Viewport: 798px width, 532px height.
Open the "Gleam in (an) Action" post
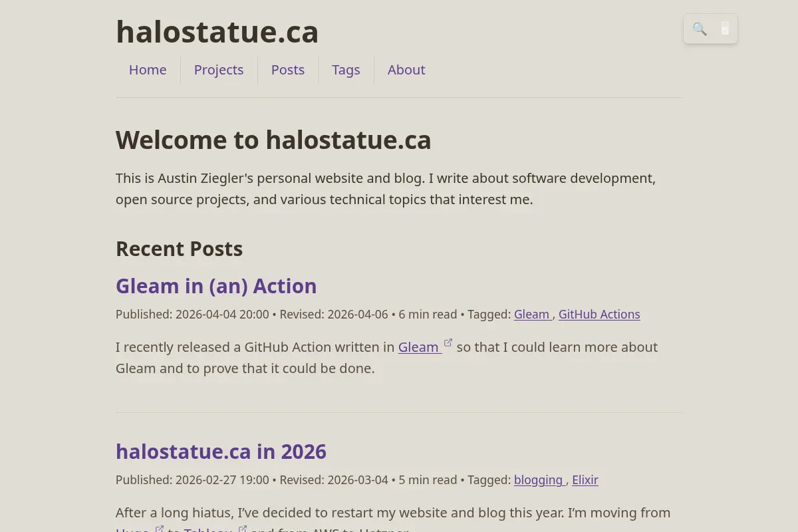pos(216,286)
